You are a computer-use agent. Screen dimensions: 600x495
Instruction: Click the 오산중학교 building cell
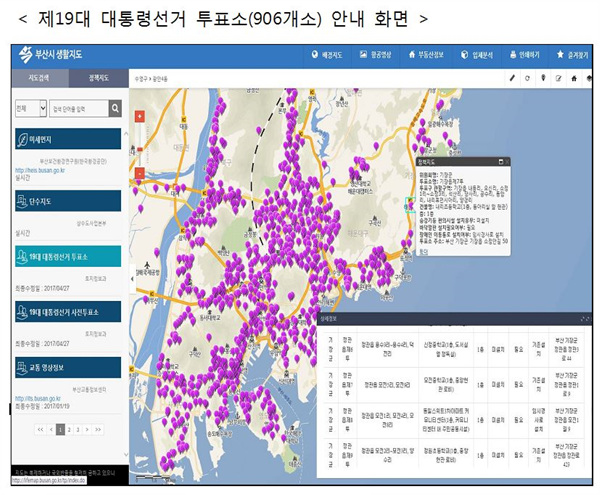pos(445,384)
